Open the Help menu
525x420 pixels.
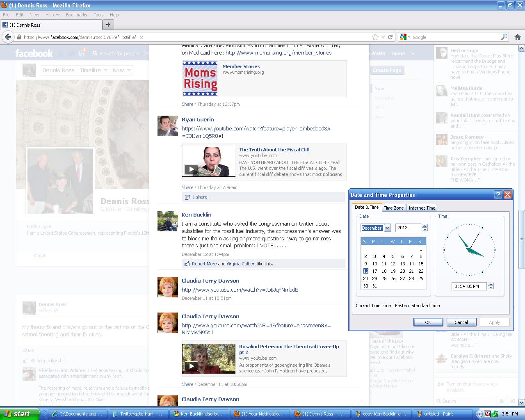tap(114, 15)
